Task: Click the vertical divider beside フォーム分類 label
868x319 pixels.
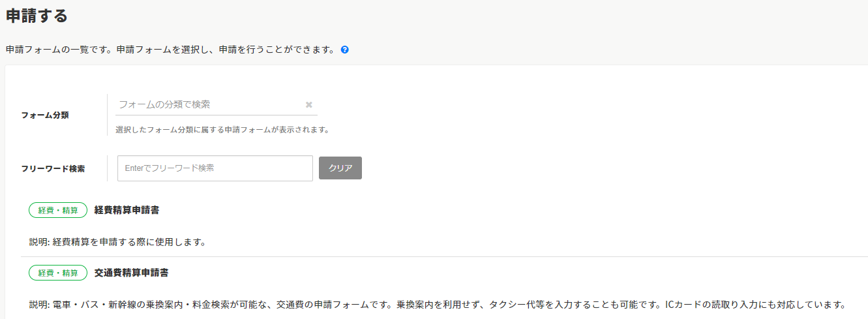Action: pos(107,115)
